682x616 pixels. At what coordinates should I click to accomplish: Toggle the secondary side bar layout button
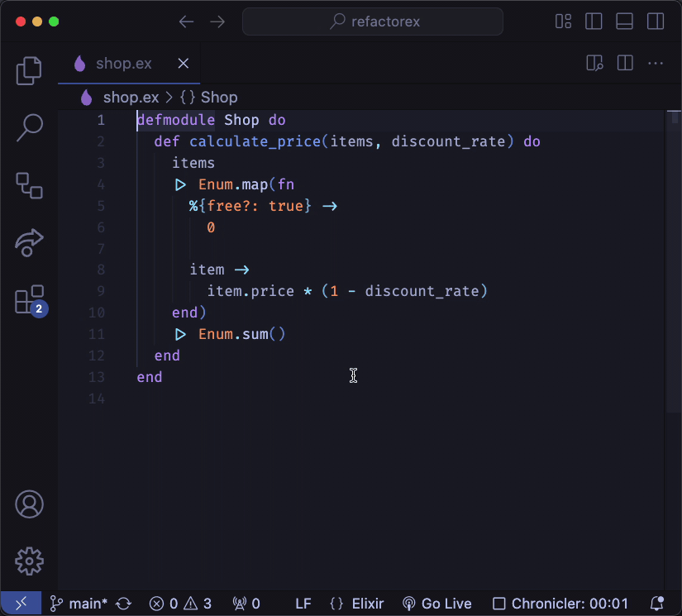pos(655,21)
